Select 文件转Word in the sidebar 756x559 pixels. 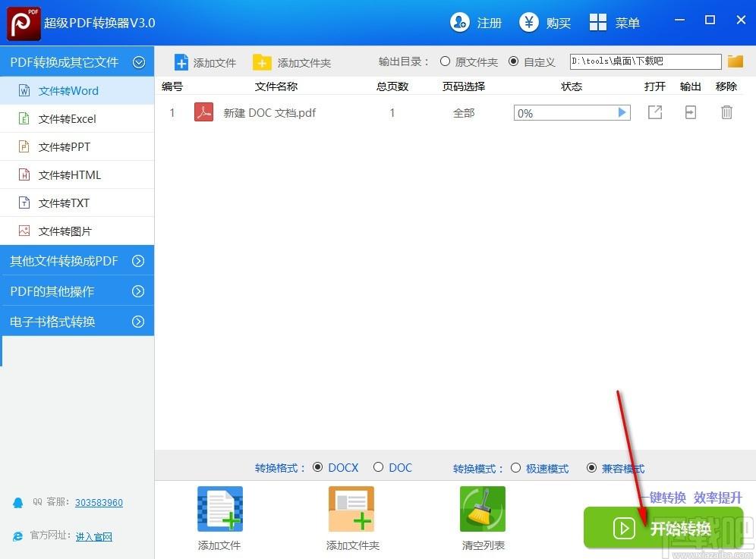[x=77, y=90]
